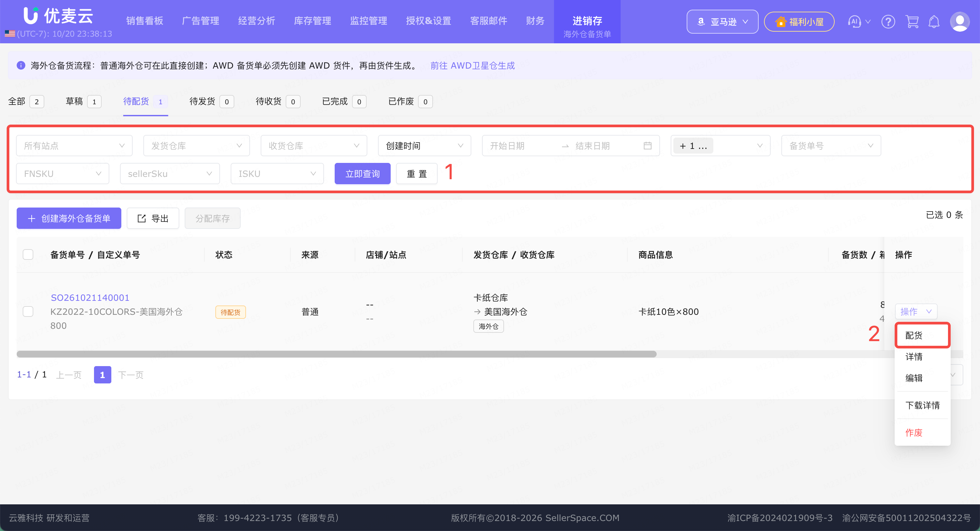This screenshot has width=980, height=531.
Task: Switch to the 草稿 tab
Action: click(x=83, y=102)
